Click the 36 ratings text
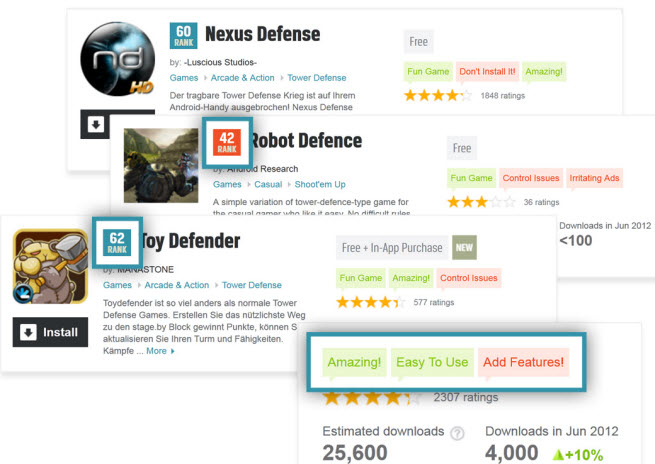The image size is (655, 464). point(541,202)
